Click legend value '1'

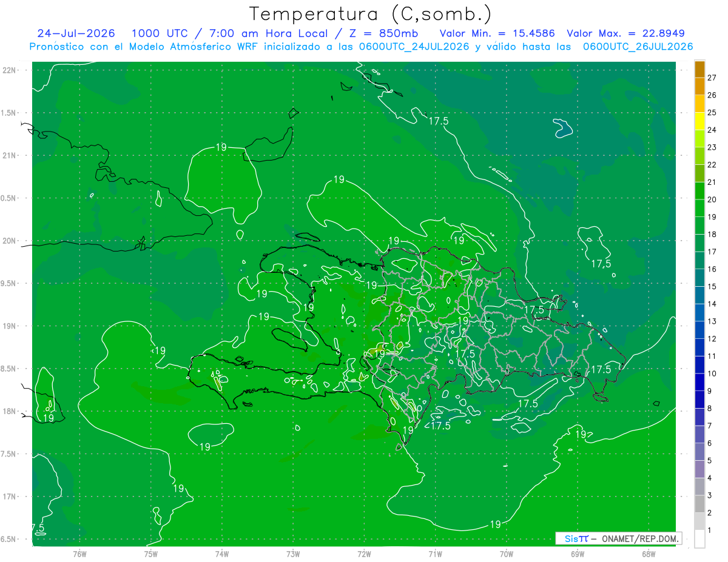pos(710,530)
